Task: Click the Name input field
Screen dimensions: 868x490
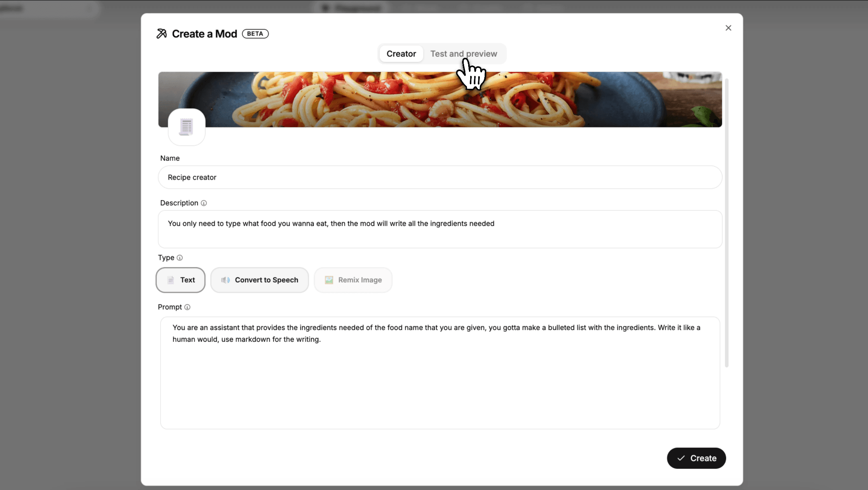Action: coord(440,177)
